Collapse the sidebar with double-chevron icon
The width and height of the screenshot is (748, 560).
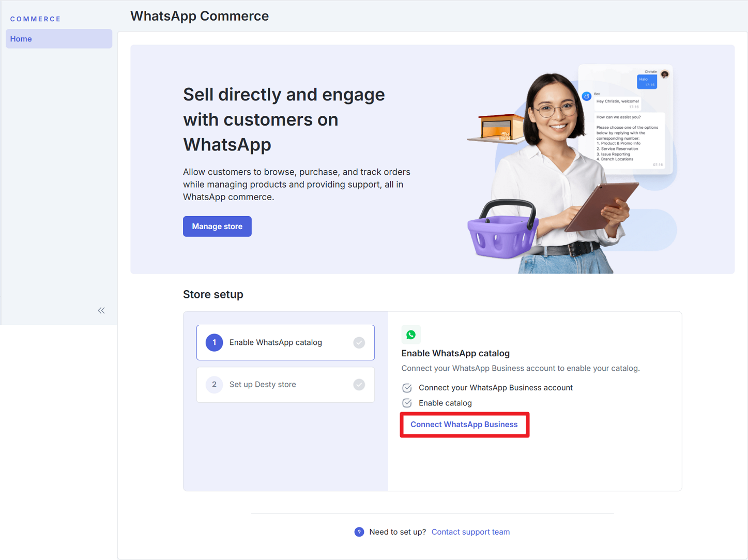[101, 310]
